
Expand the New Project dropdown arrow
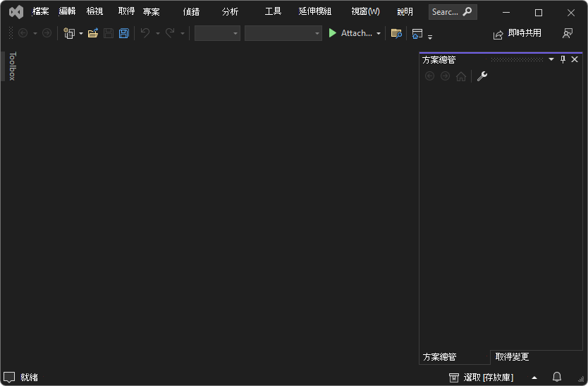tap(81, 33)
